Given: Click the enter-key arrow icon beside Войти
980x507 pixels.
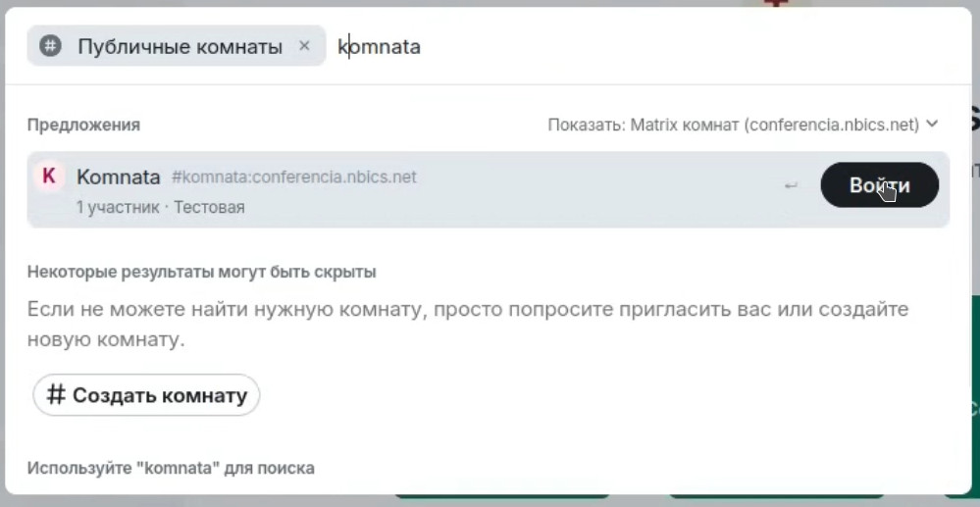Looking at the screenshot, I should 791,185.
